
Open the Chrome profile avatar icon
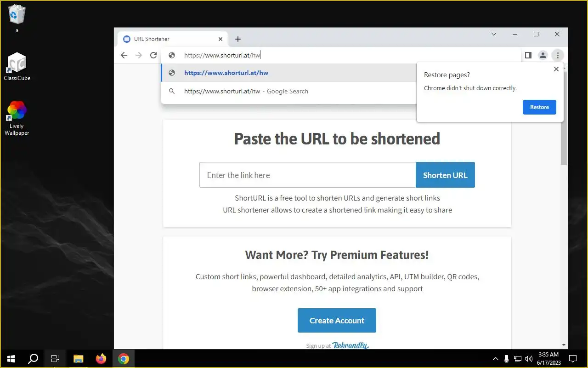(543, 55)
